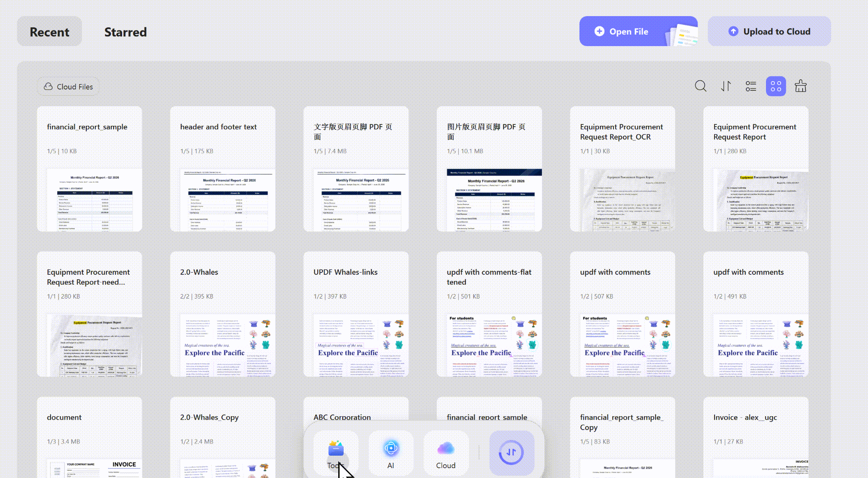Screen dimensions: 868x478
Task: Open the AI assistant icon in dock
Action: (391, 453)
